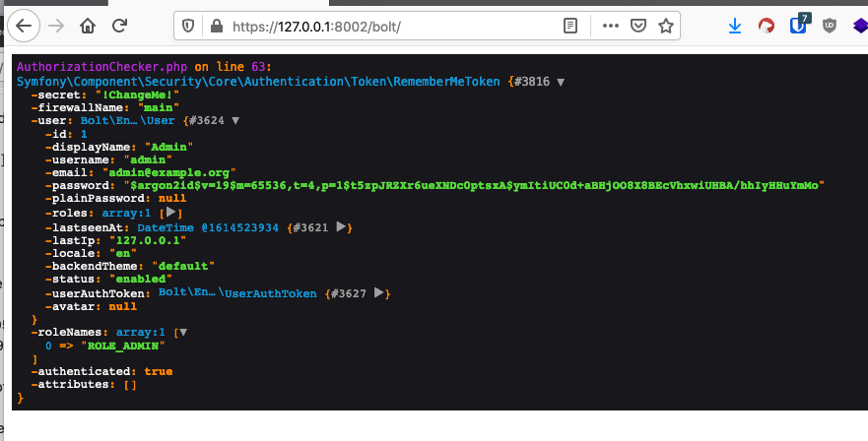This screenshot has width=868, height=441.
Task: Click the forward navigation arrow
Action: tap(56, 26)
